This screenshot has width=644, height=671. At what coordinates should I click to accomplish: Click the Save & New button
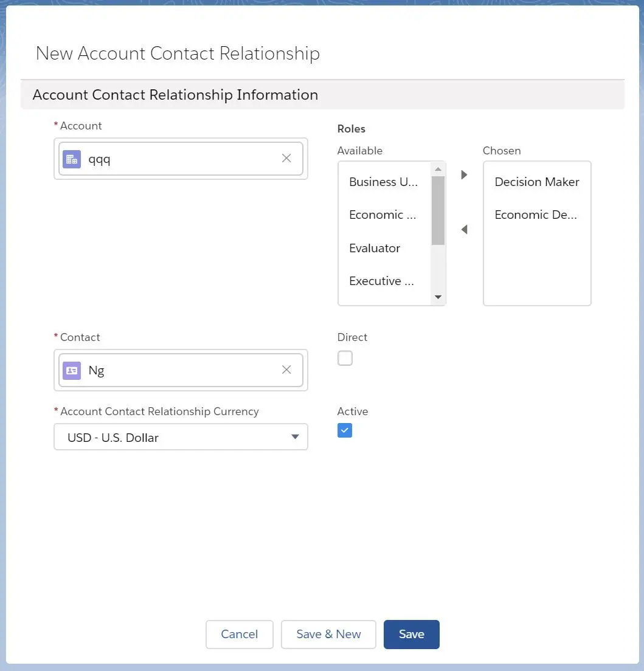click(x=328, y=634)
